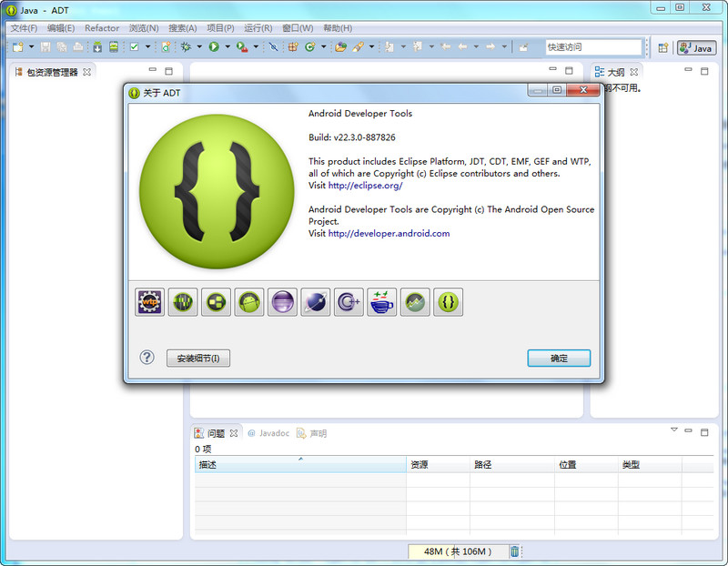Click the 确定 button to close About ADT
Image resolution: width=728 pixels, height=566 pixels.
point(558,359)
